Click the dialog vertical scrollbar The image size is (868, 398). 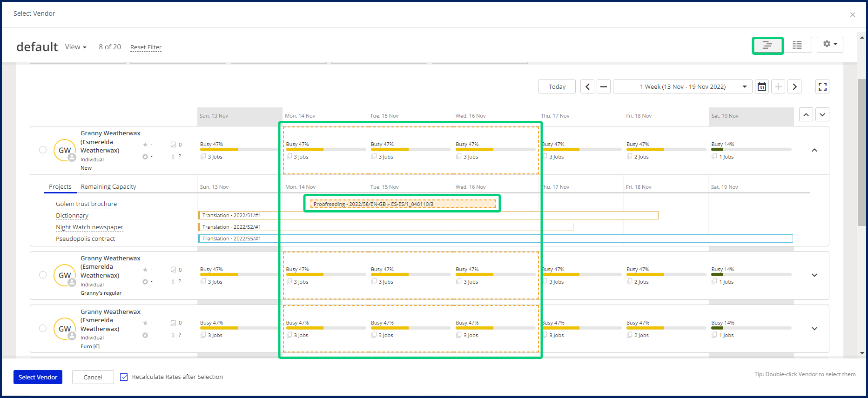coord(862,152)
